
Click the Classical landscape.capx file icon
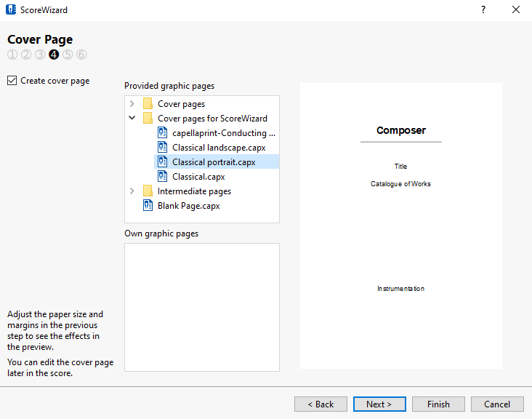tap(163, 148)
